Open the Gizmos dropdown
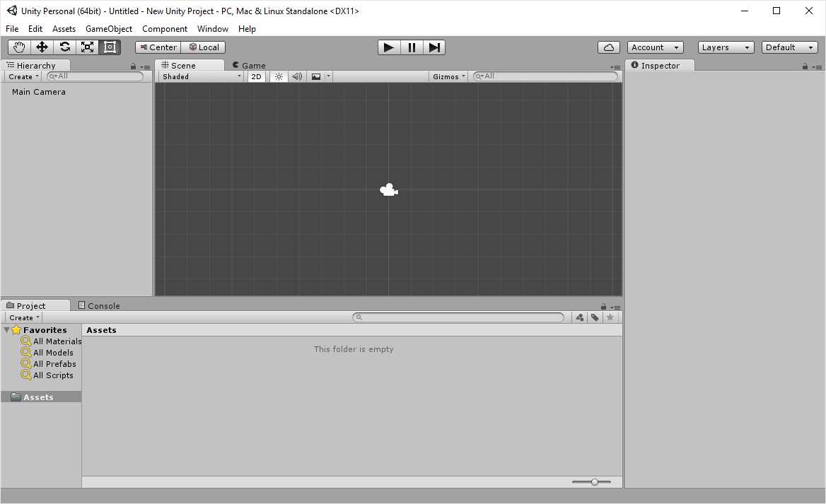 click(448, 76)
